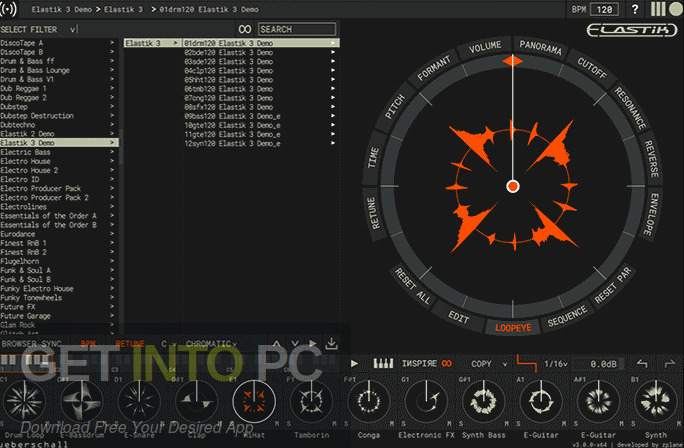Click the redo arrow icon

(669, 363)
